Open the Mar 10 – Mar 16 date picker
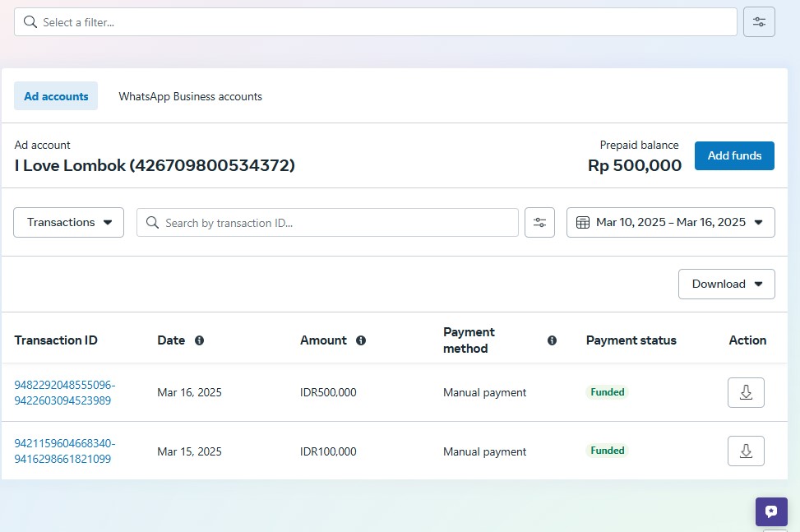 671,223
